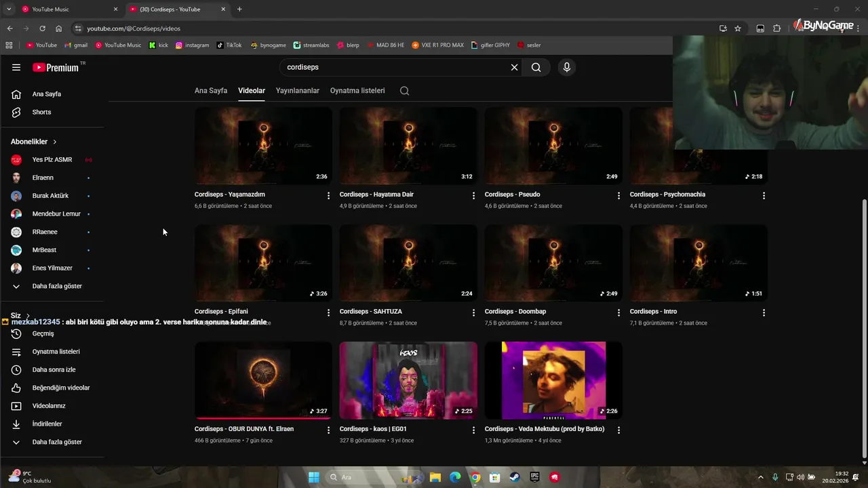The image size is (868, 488).
Task: Start voice search with microphone icon
Action: click(x=567, y=67)
